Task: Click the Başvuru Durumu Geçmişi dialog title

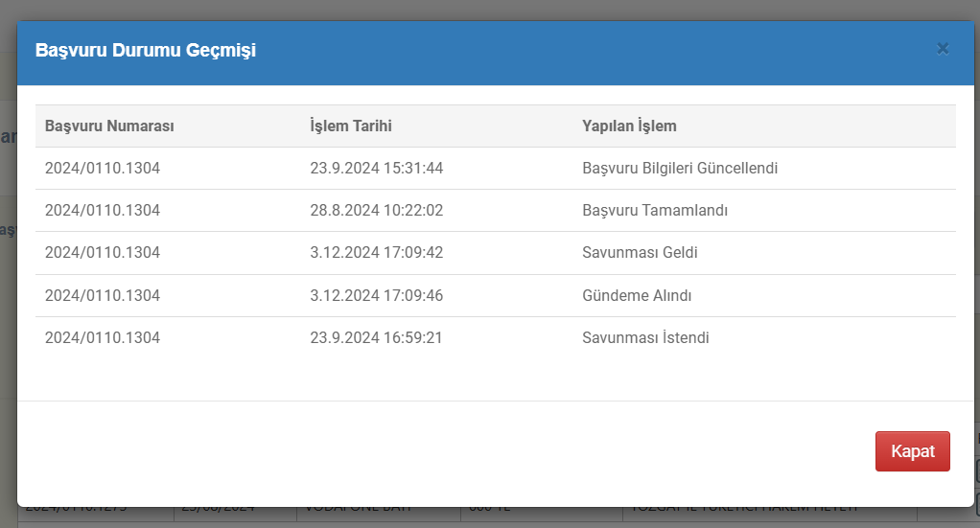Action: click(x=146, y=51)
